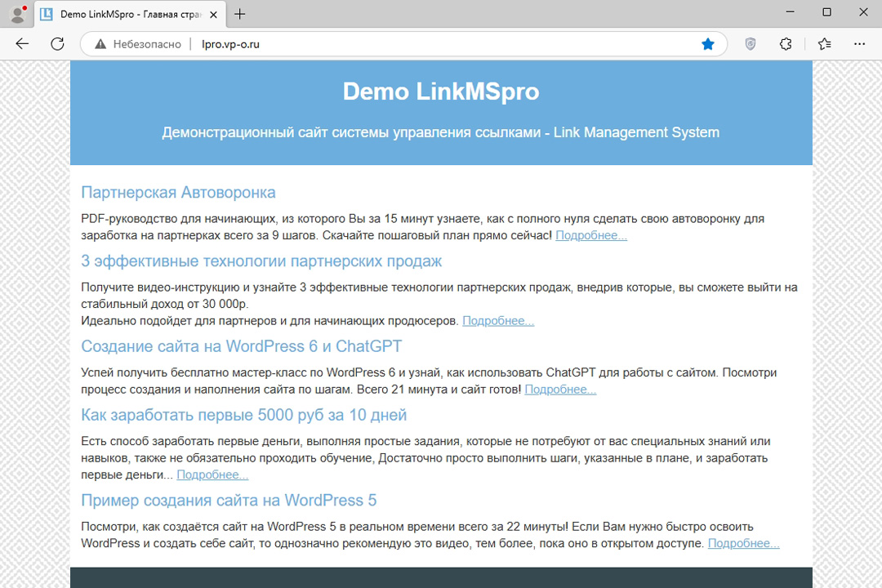Viewport: 882px width, 588px height.
Task: Open the profile avatar icon
Action: [x=18, y=14]
